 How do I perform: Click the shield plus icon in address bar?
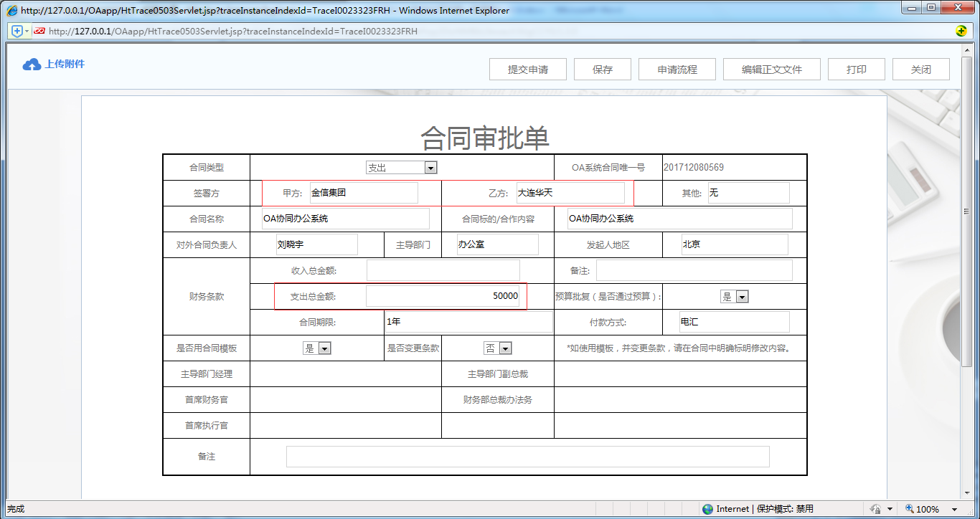[17, 31]
